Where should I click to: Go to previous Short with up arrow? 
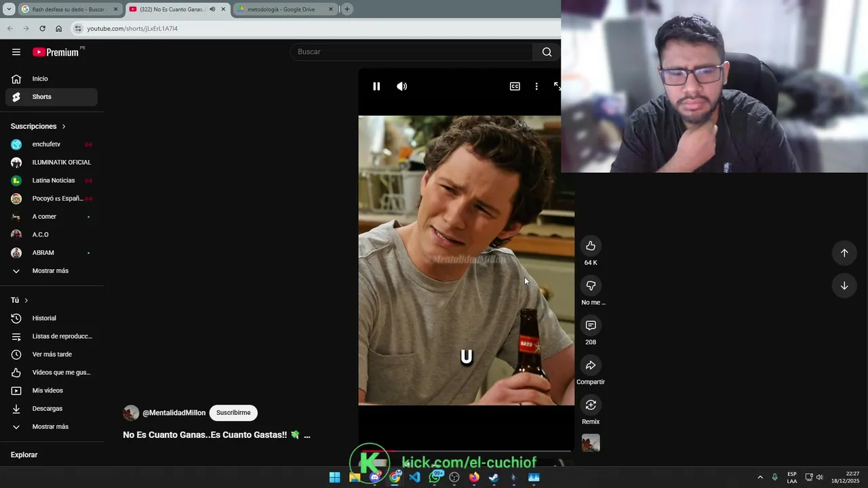coord(844,253)
